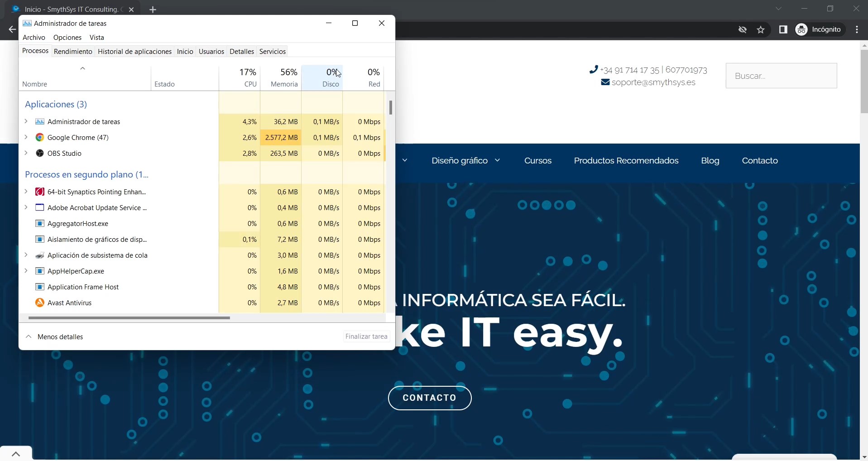Screen dimensions: 868x461
Task: Expand the 64-bit Synaptics Pointing row
Action: pyautogui.click(x=26, y=192)
